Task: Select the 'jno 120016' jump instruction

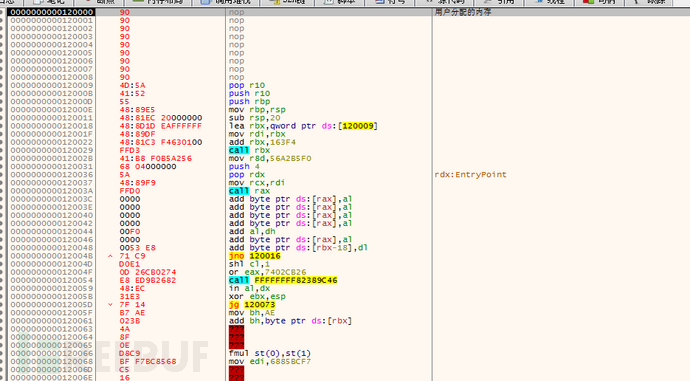Action: point(255,256)
